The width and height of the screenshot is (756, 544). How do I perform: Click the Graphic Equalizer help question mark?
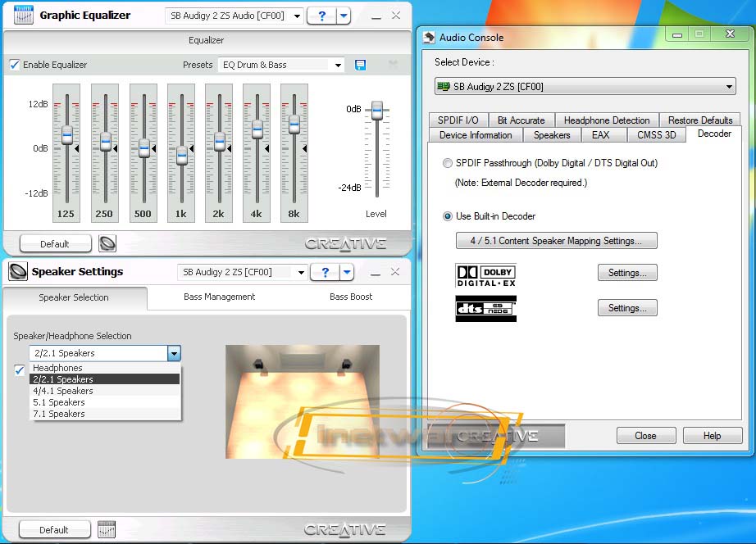322,16
